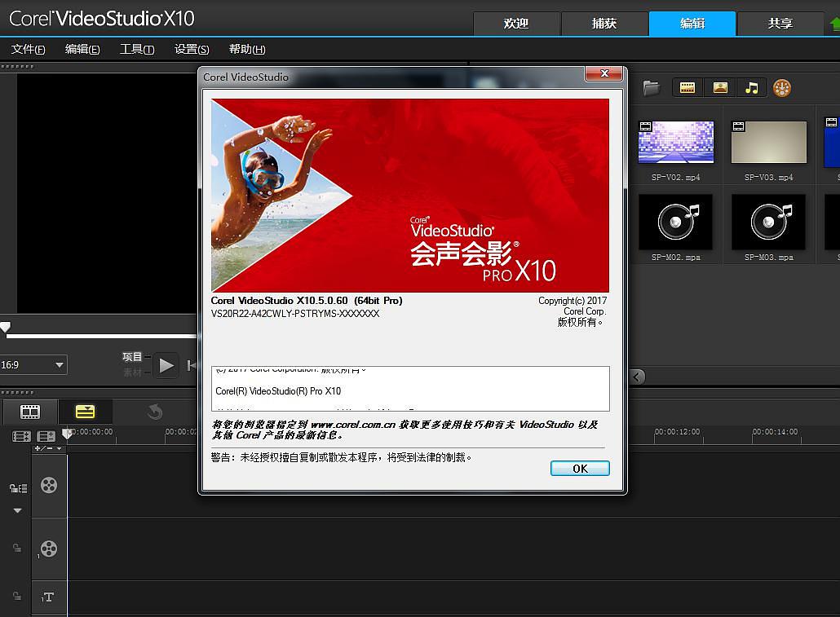Click the SP-V02.mp4 file name label

coord(675,178)
